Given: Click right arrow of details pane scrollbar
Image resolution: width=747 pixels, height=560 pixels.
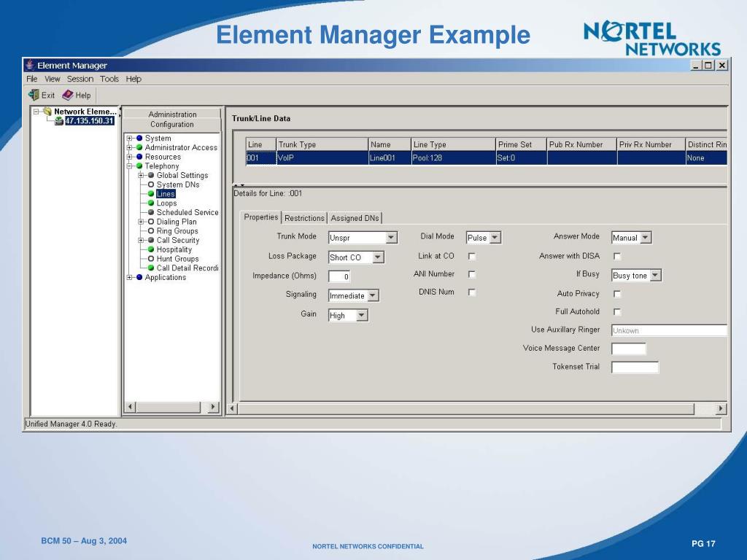Looking at the screenshot, I should [721, 408].
